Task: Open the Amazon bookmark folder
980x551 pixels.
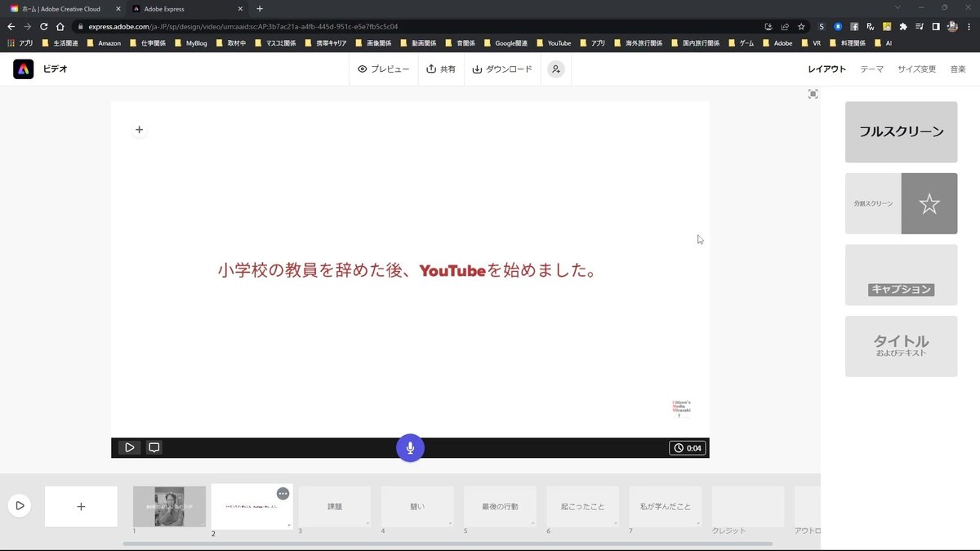Action: [x=104, y=43]
